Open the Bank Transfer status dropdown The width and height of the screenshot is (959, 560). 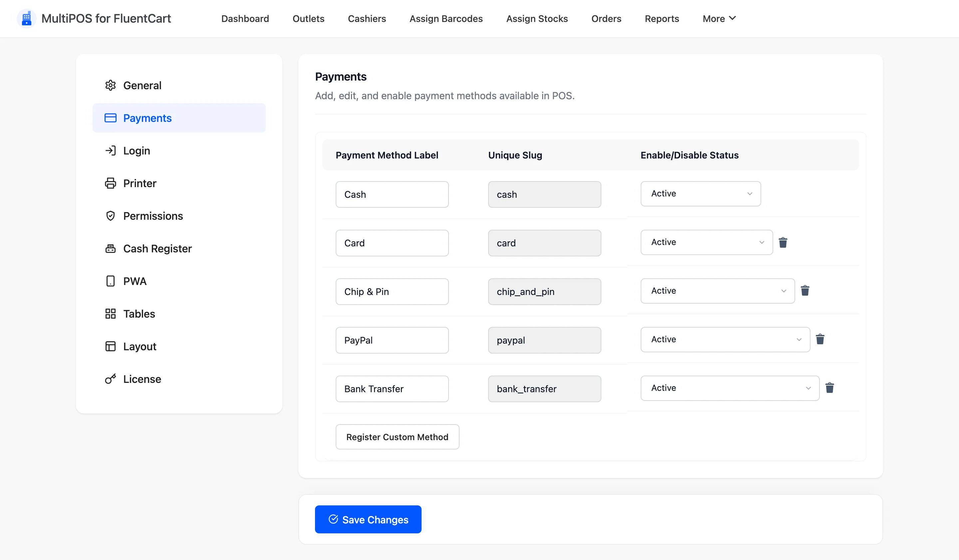coord(730,389)
